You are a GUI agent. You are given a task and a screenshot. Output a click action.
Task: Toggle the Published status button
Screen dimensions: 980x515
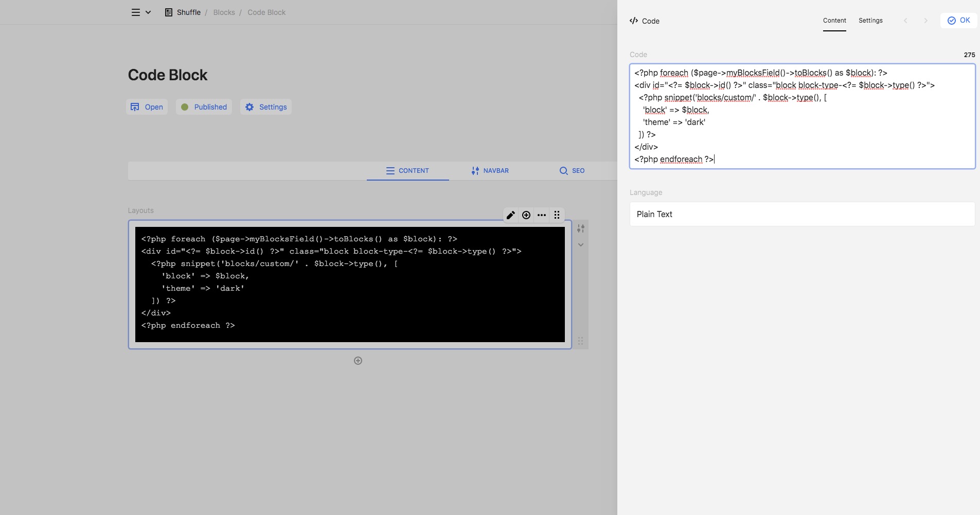tap(204, 107)
